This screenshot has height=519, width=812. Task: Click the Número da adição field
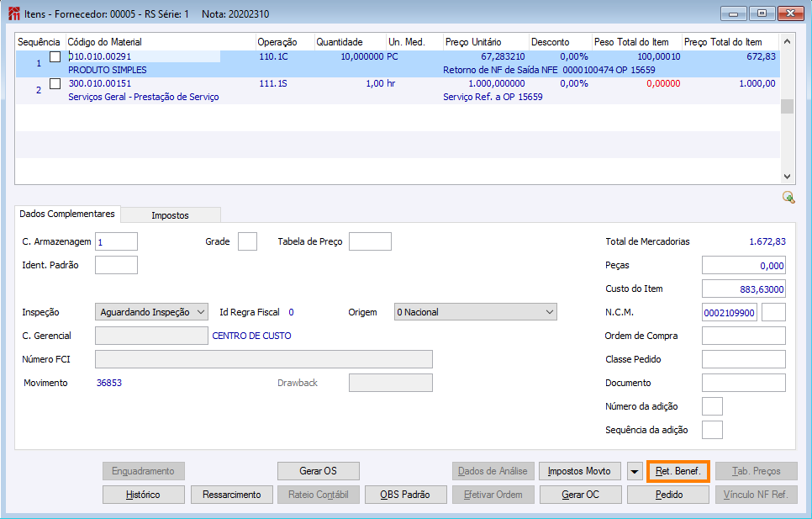(x=712, y=406)
